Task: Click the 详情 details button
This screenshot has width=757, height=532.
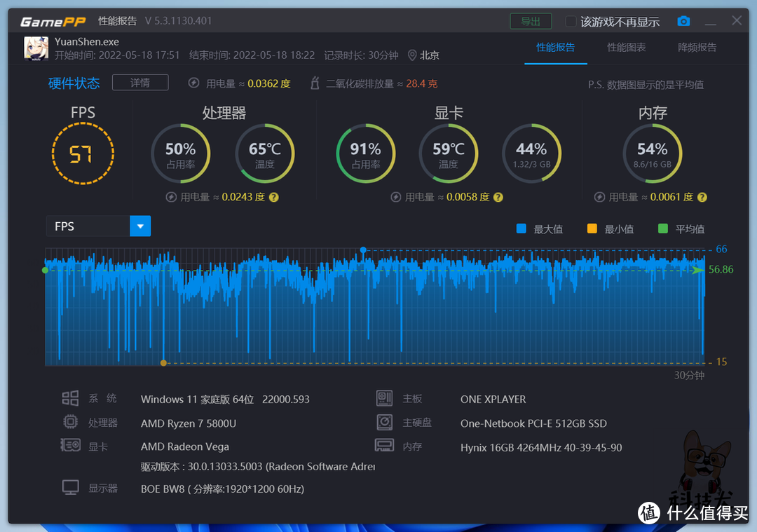Action: tap(140, 83)
